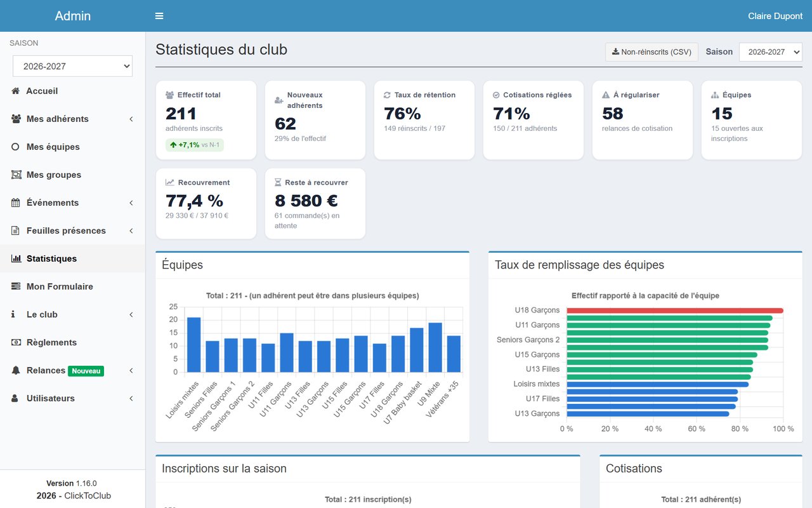Click the red U18 Garçons fill-rate bar
This screenshot has width=812, height=508.
click(x=675, y=311)
